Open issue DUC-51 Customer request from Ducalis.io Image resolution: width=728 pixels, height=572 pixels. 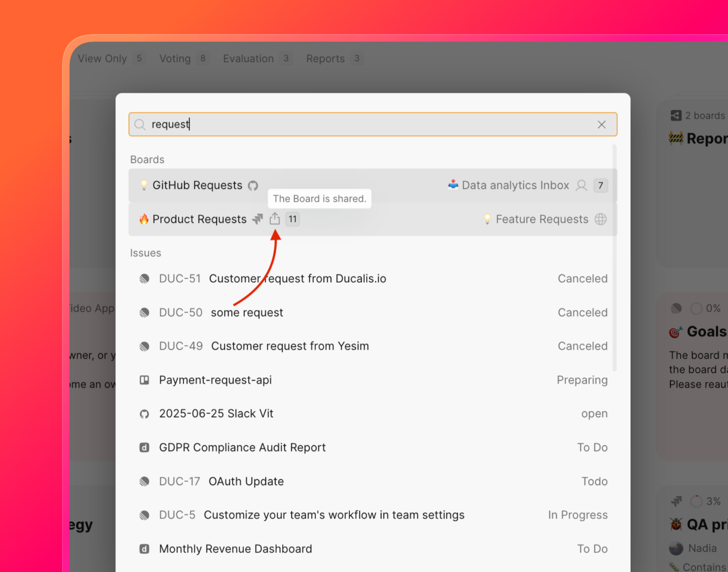(x=373, y=279)
